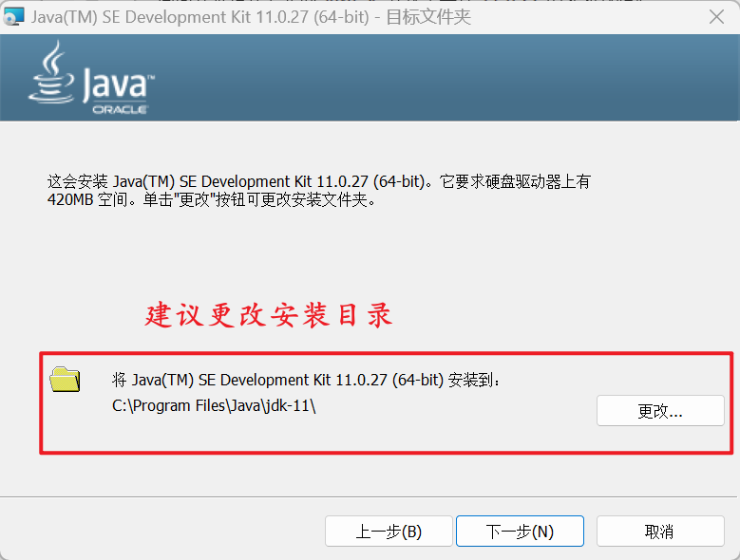This screenshot has height=560, width=740.
Task: Close the JDK installer window
Action: (716, 17)
